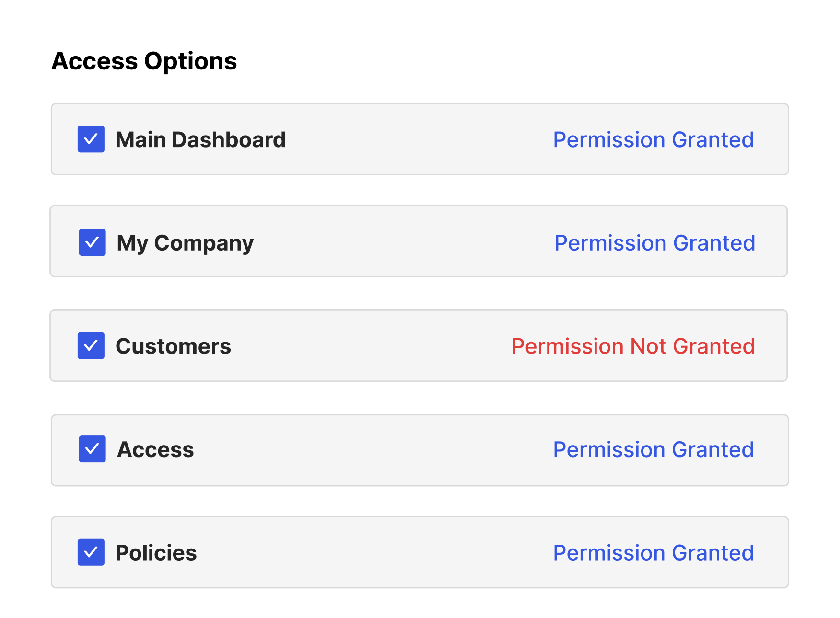Uncheck the Main Dashboard checkbox

(x=91, y=139)
